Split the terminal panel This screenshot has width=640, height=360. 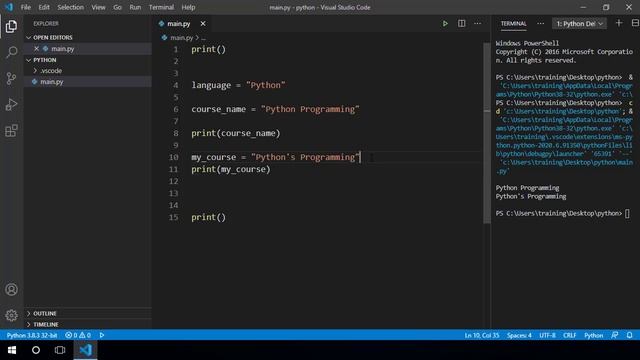[635, 23]
